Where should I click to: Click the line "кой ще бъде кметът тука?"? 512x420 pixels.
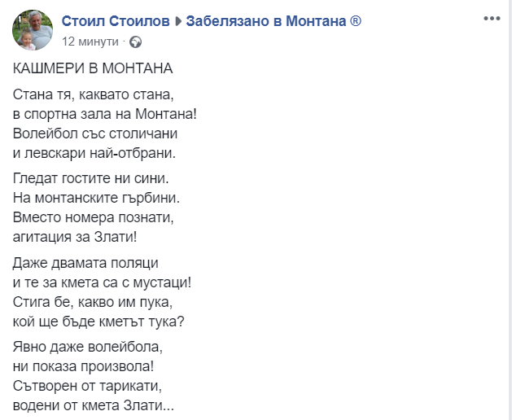click(98, 322)
